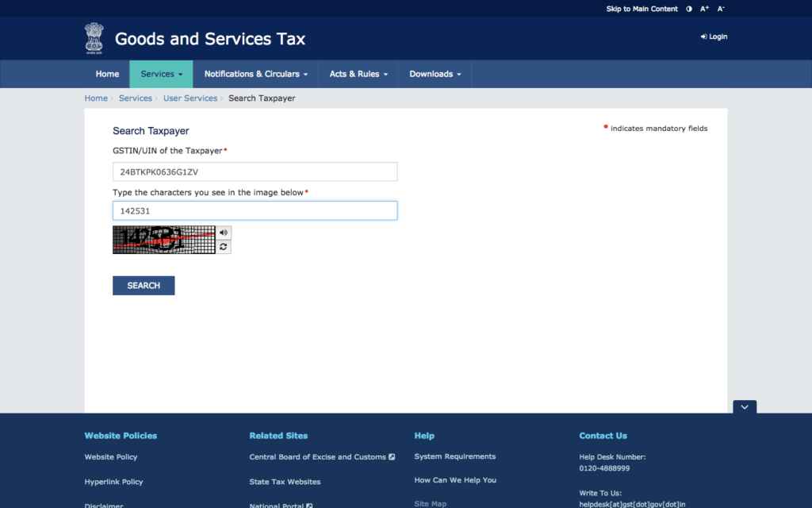
Task: Open User Services breadcrumb link
Action: pos(190,98)
